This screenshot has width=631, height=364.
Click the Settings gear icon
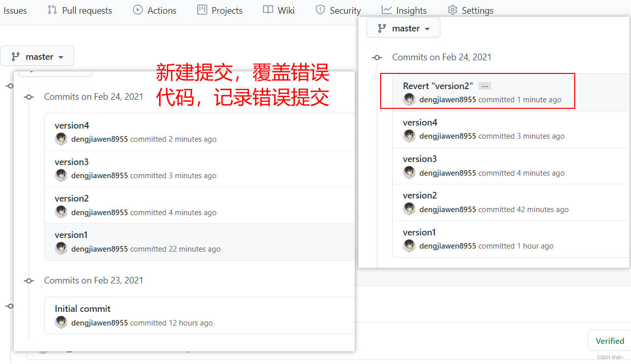tap(453, 10)
